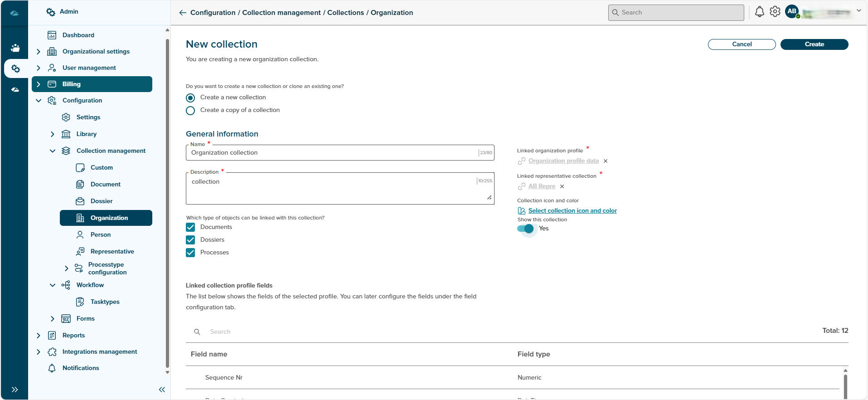Click the back arrow beside Configuration breadcrumb
Viewport: 868px width, 400px height.
click(182, 13)
